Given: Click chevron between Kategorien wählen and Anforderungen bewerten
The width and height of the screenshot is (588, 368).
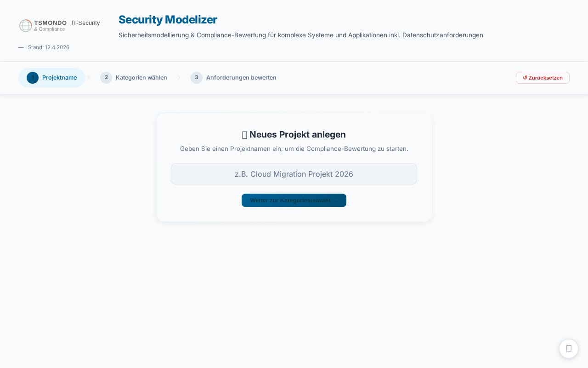Looking at the screenshot, I should [179, 78].
